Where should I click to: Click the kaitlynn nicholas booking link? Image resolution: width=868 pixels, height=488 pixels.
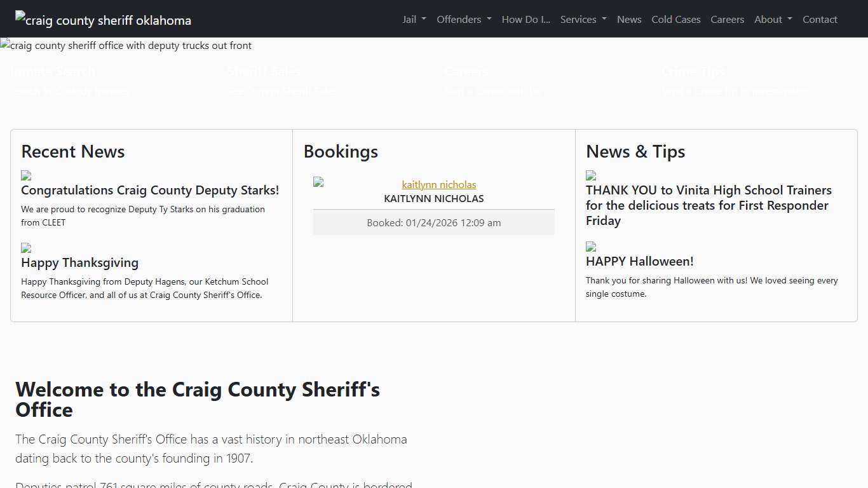[x=438, y=184]
